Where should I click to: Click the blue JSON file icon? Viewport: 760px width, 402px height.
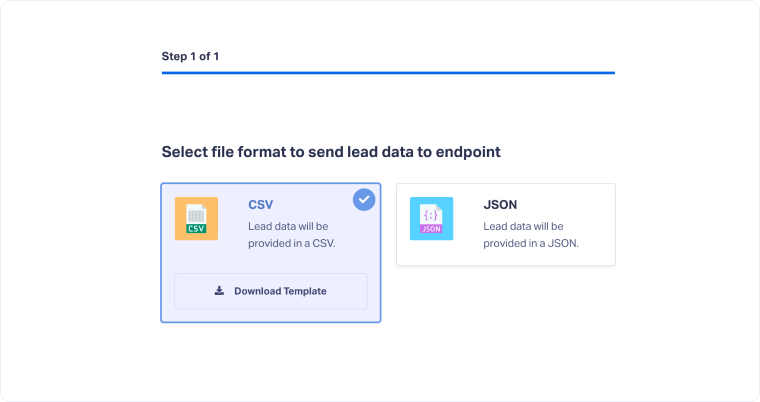pyautogui.click(x=431, y=217)
